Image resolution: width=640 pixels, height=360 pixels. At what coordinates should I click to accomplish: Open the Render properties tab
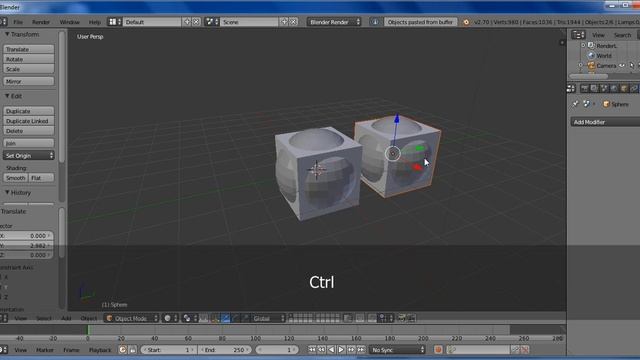tap(584, 88)
